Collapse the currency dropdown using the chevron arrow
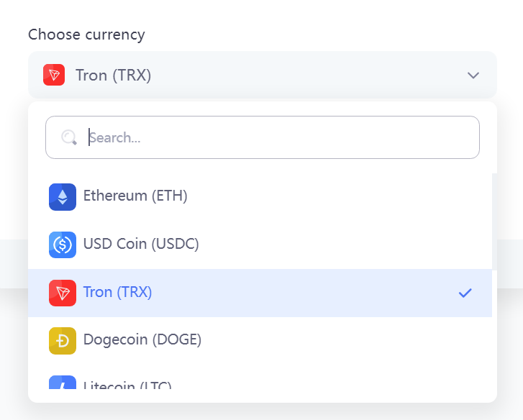 click(x=473, y=75)
